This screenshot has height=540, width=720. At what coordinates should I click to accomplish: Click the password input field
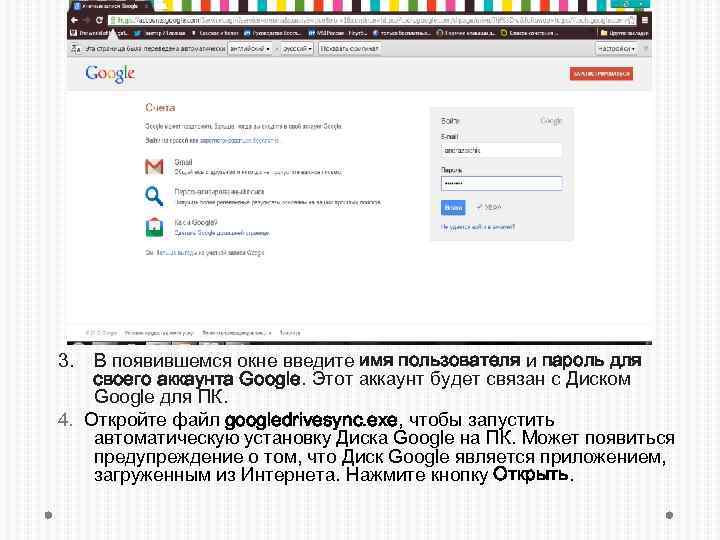501,183
